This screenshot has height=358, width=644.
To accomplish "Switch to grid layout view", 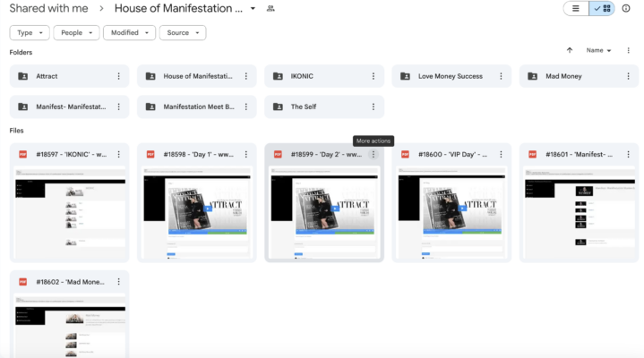I will pyautogui.click(x=601, y=8).
